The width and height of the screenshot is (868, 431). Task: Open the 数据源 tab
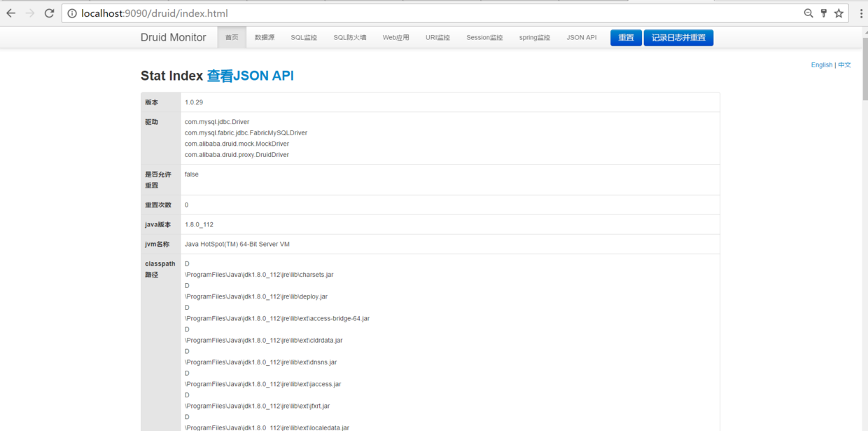[x=265, y=38]
